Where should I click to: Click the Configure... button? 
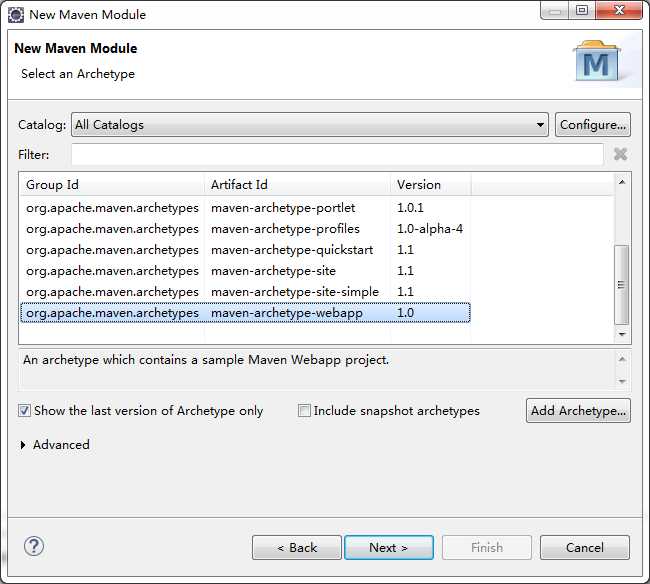coord(593,124)
